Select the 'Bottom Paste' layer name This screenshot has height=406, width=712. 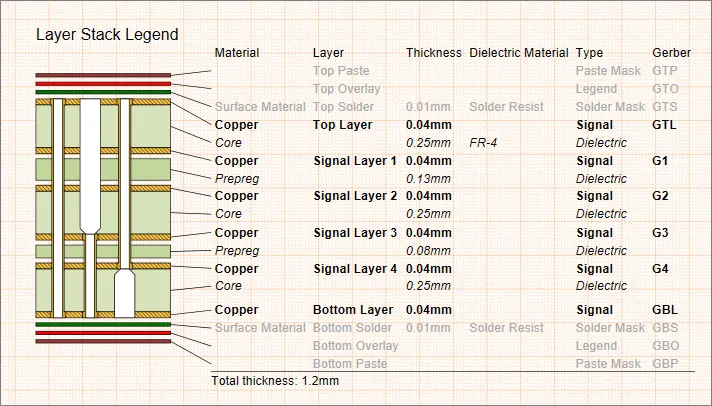click(350, 364)
